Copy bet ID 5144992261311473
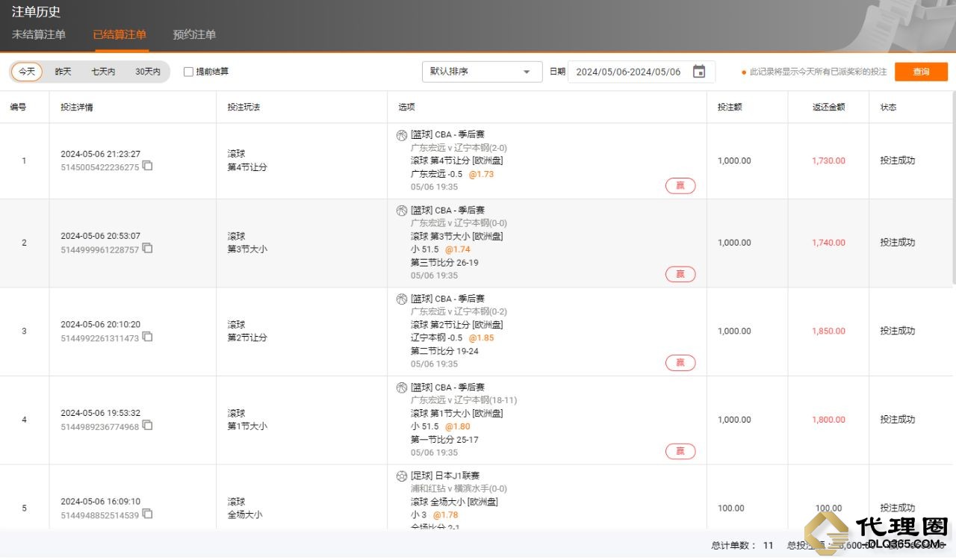This screenshot has height=560, width=956. click(148, 337)
